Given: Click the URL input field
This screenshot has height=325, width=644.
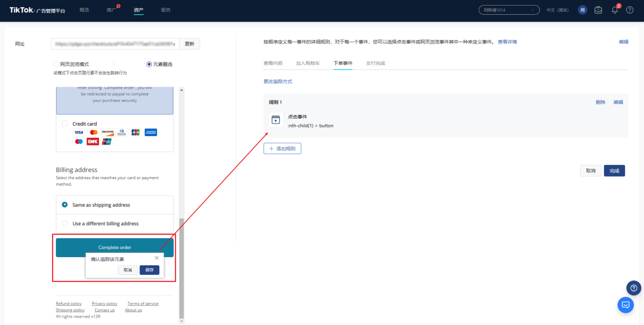Looking at the screenshot, I should point(115,44).
